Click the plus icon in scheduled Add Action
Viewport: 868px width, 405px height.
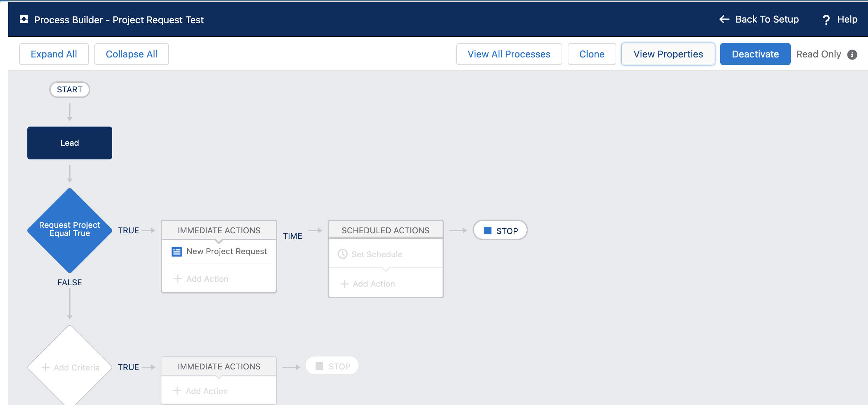click(x=344, y=284)
